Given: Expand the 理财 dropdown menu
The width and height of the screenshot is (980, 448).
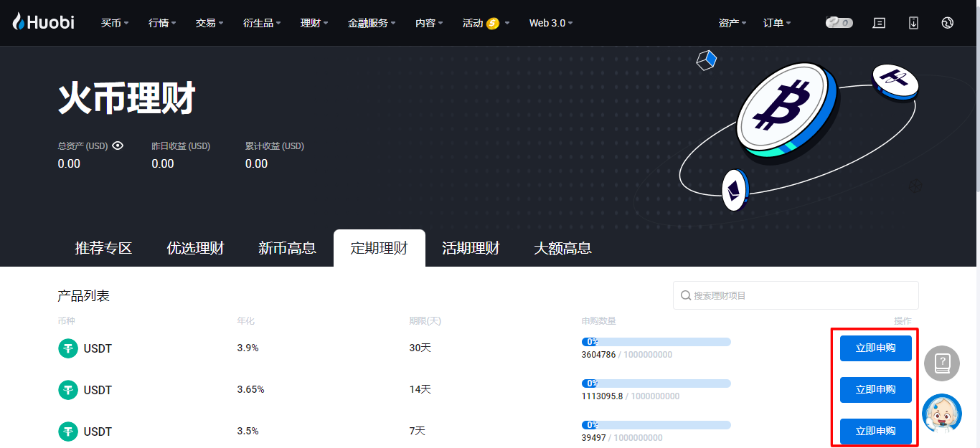Looking at the screenshot, I should (x=314, y=23).
